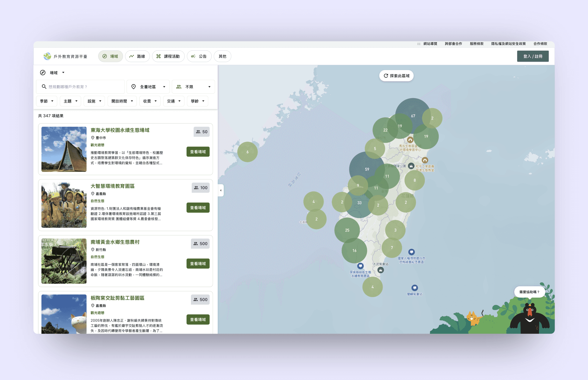Open the 不限 group size dropdown
Image resolution: width=588 pixels, height=380 pixels.
pos(193,87)
